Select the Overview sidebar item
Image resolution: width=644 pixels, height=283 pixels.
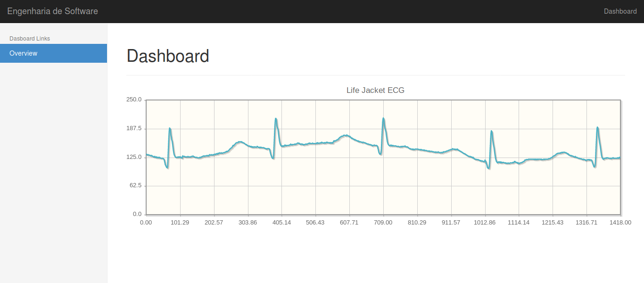tap(53, 53)
